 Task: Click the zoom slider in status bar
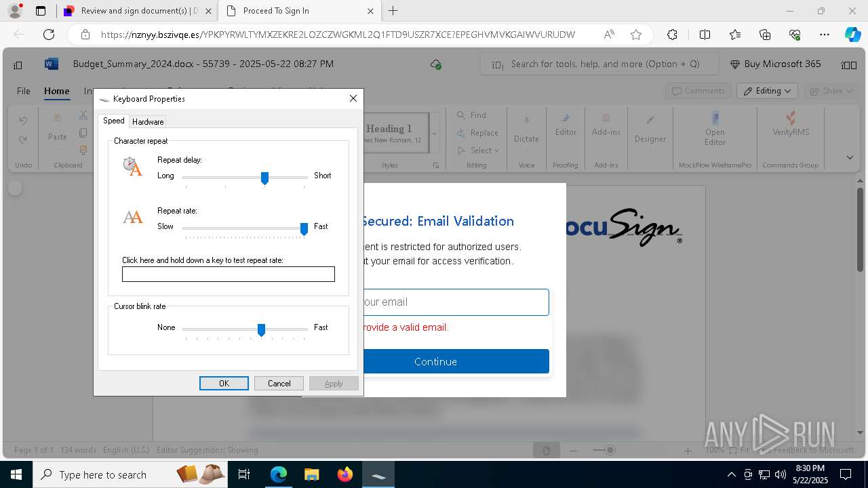click(610, 450)
